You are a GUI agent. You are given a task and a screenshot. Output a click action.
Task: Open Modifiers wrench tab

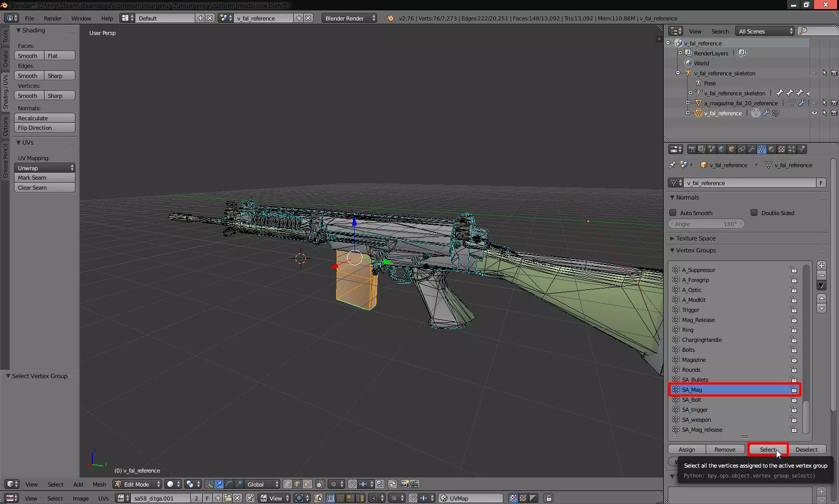click(x=752, y=149)
